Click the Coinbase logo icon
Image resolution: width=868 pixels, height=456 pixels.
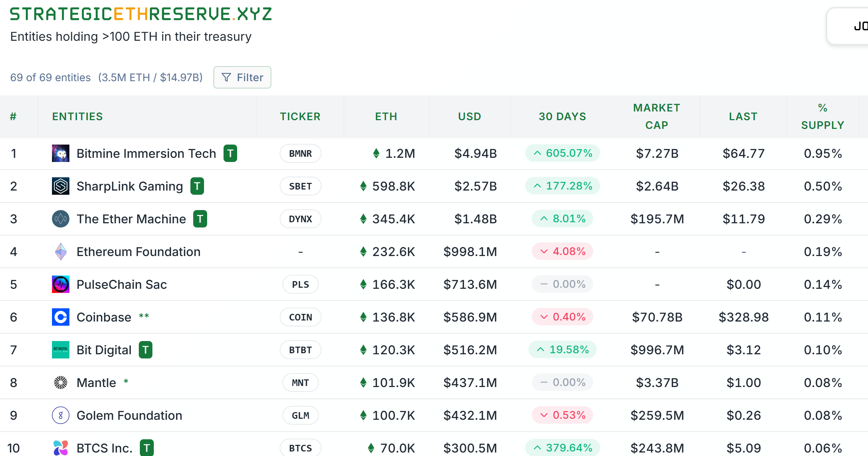click(x=61, y=317)
